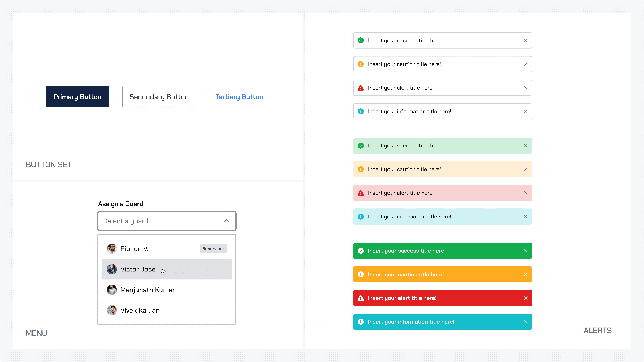The image size is (644, 362).
Task: Click the white warning triangle in the solid red alert
Action: coord(360,298)
